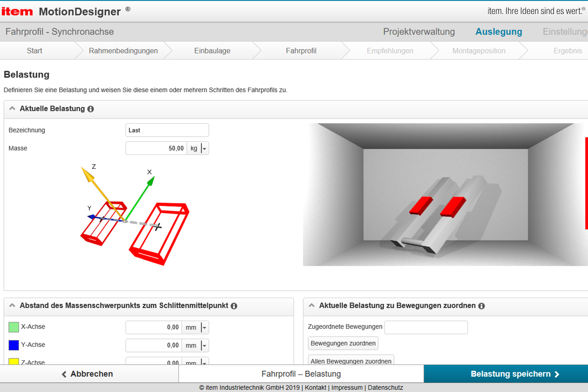
Task: Collapse the Bewegungen zuordnen panel
Action: [x=312, y=305]
